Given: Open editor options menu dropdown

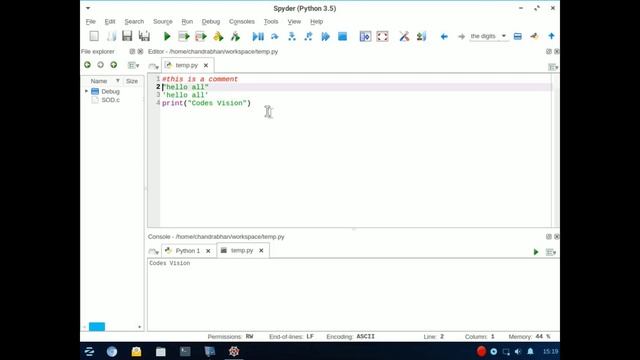Looking at the screenshot, I should [x=553, y=67].
